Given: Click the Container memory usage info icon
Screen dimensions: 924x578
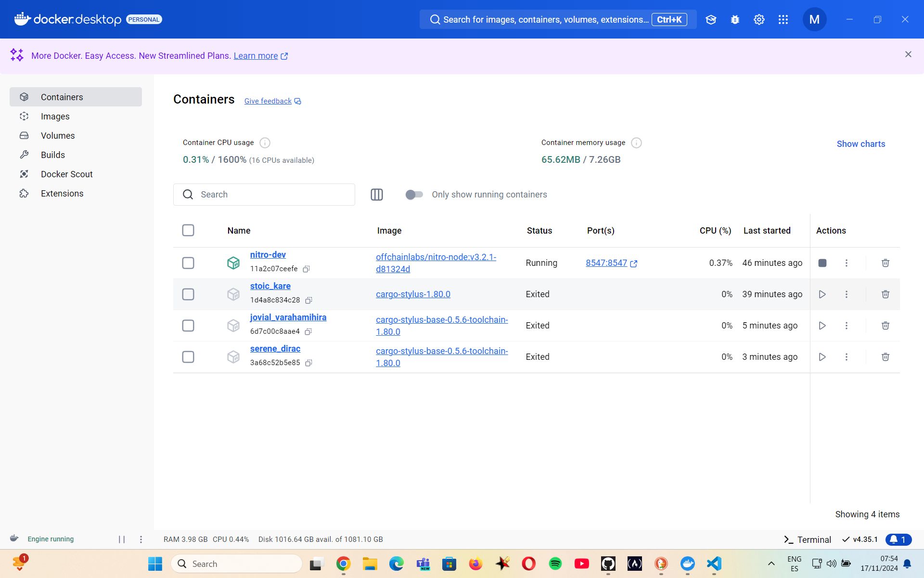Looking at the screenshot, I should (636, 143).
